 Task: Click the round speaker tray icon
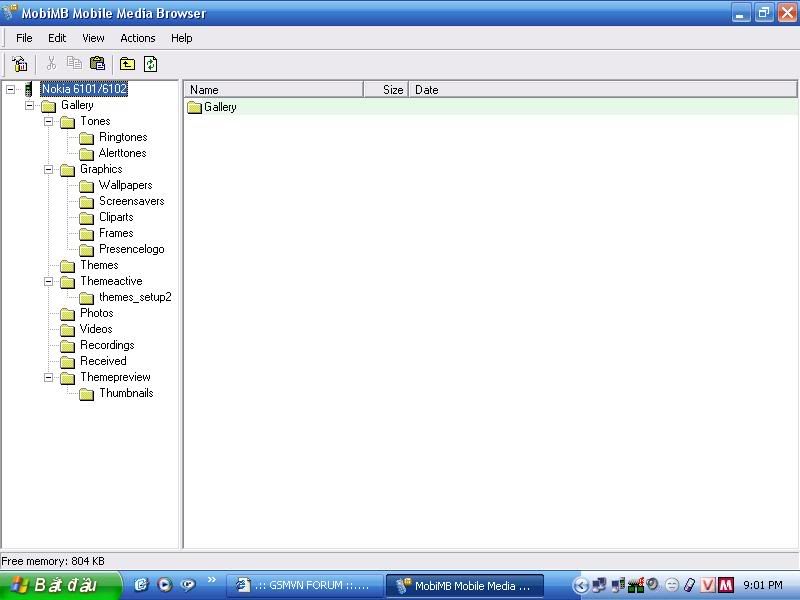pos(652,584)
